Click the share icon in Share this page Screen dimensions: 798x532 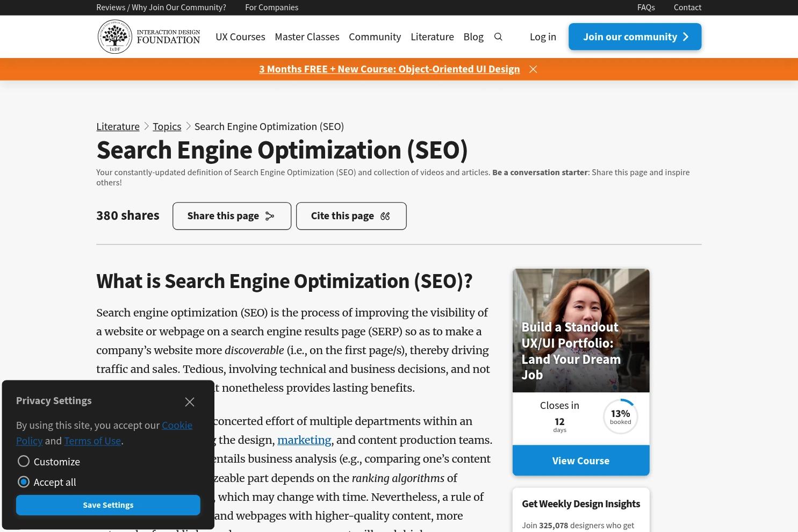[x=270, y=216]
